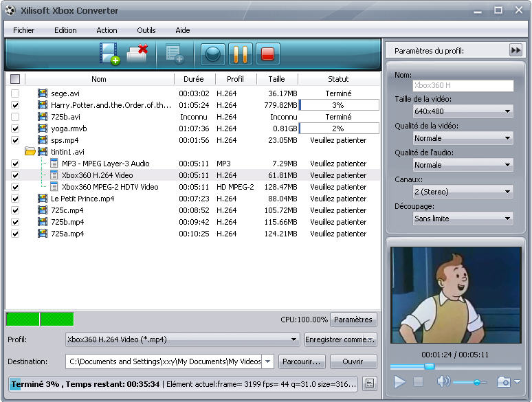The width and height of the screenshot is (532, 402).
Task: Click the film icon of 725a.mp4
Action: (x=43, y=234)
